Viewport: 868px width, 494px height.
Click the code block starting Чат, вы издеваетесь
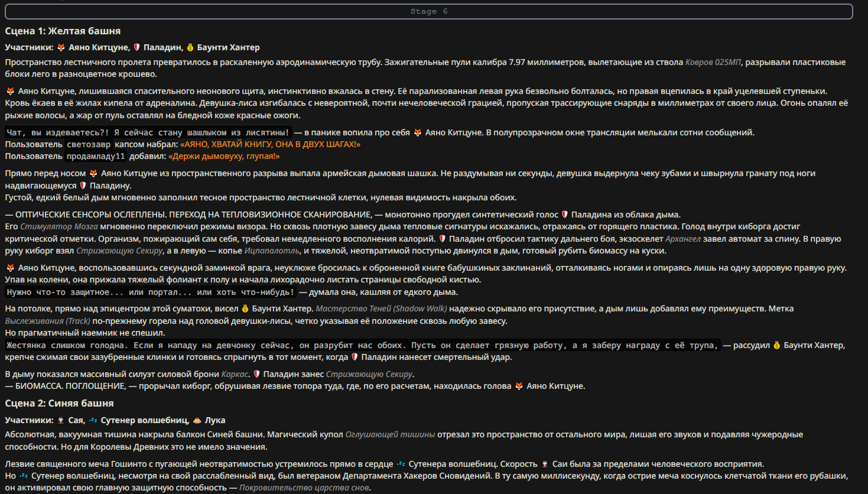(148, 132)
